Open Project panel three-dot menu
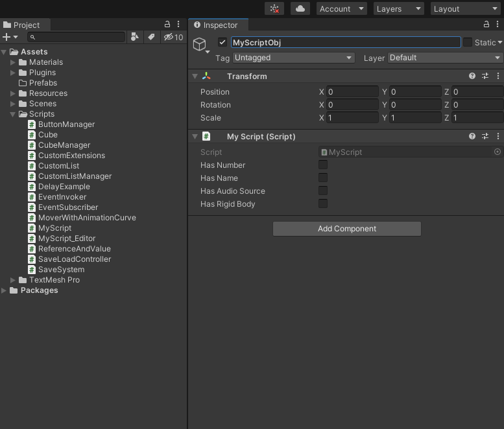This screenshot has height=429, width=504. coord(178,24)
